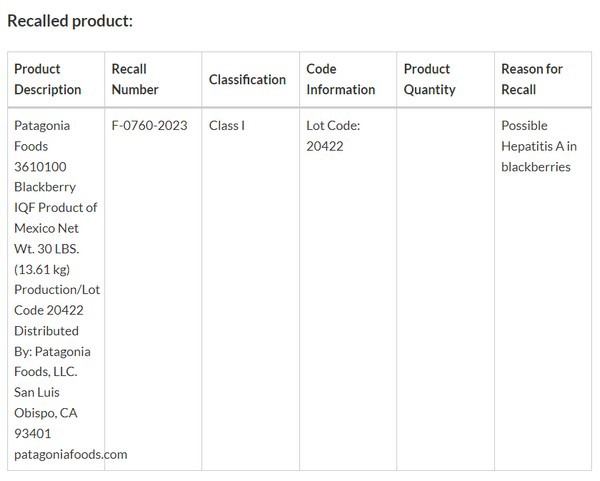
Task: Click the Product Description column header
Action: pyautogui.click(x=47, y=79)
